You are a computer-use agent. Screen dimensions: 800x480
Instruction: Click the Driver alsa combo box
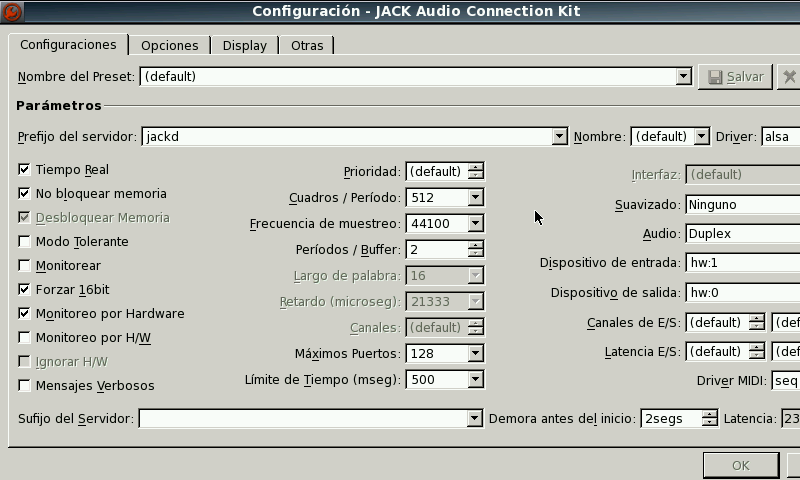point(781,137)
